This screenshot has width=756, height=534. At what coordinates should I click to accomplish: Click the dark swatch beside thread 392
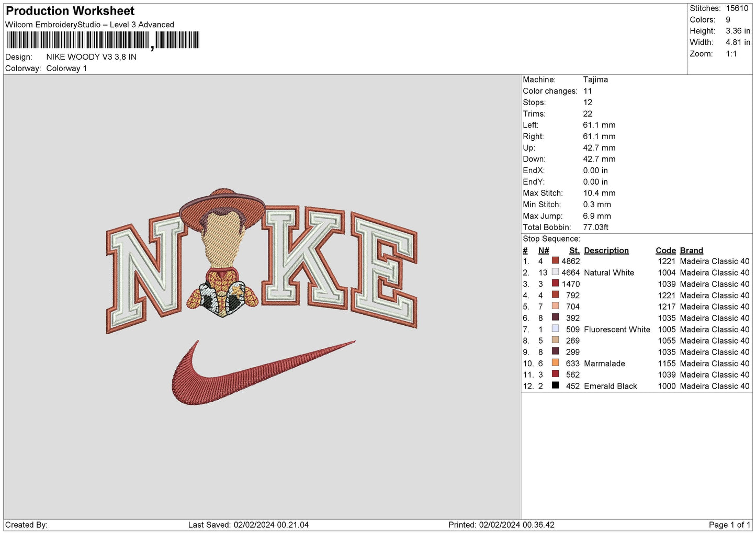[x=555, y=317]
